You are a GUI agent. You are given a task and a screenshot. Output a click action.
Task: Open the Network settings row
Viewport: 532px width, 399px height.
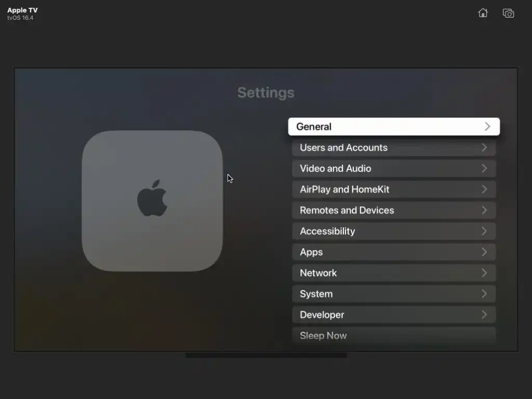click(394, 273)
